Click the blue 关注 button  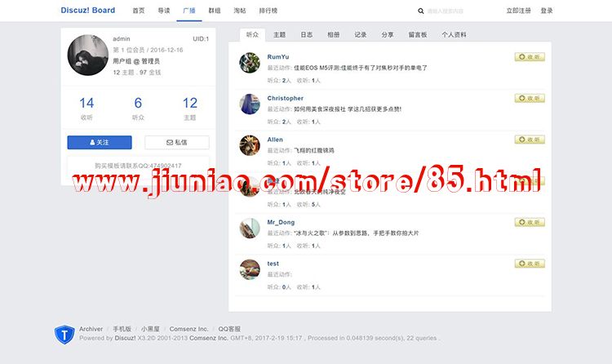point(100,143)
